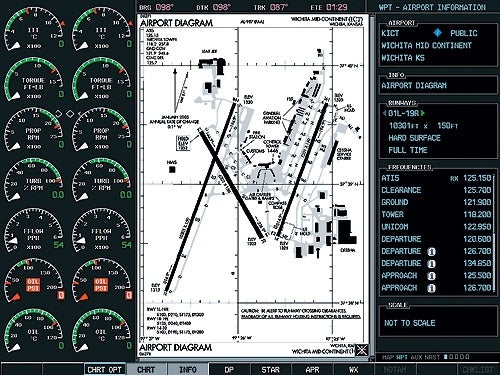Screen dimensions: 500x375
Task: Select the dimmed NOTAM softkey
Action: 395,369
